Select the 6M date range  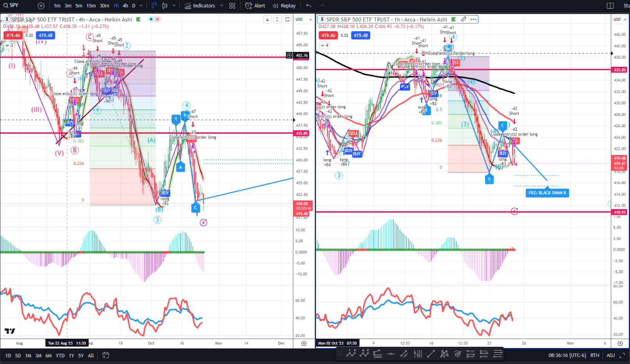[x=48, y=356]
